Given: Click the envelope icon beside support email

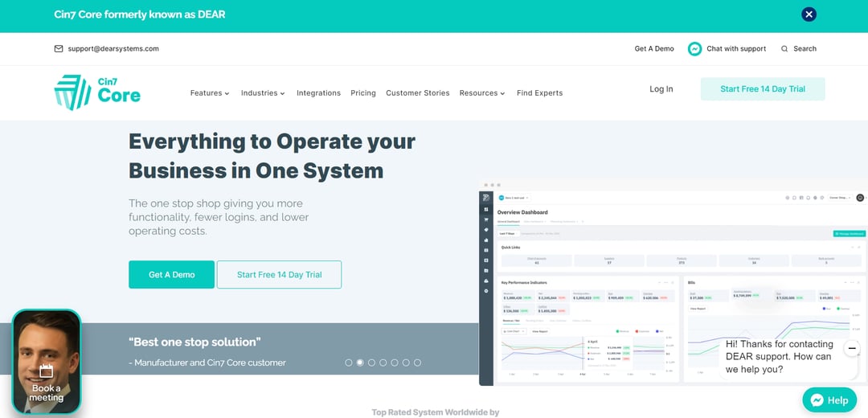Looking at the screenshot, I should (x=59, y=49).
